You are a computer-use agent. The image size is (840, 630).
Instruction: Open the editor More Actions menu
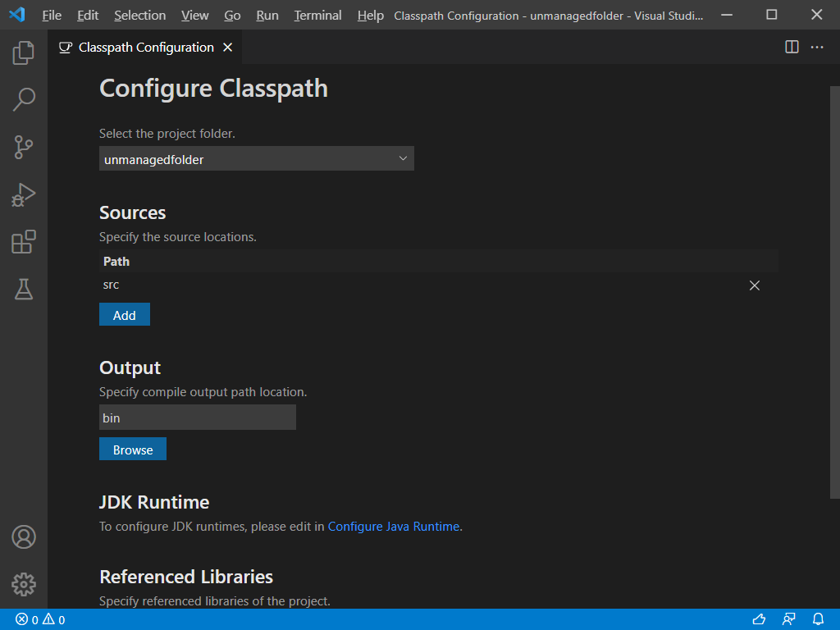816,47
